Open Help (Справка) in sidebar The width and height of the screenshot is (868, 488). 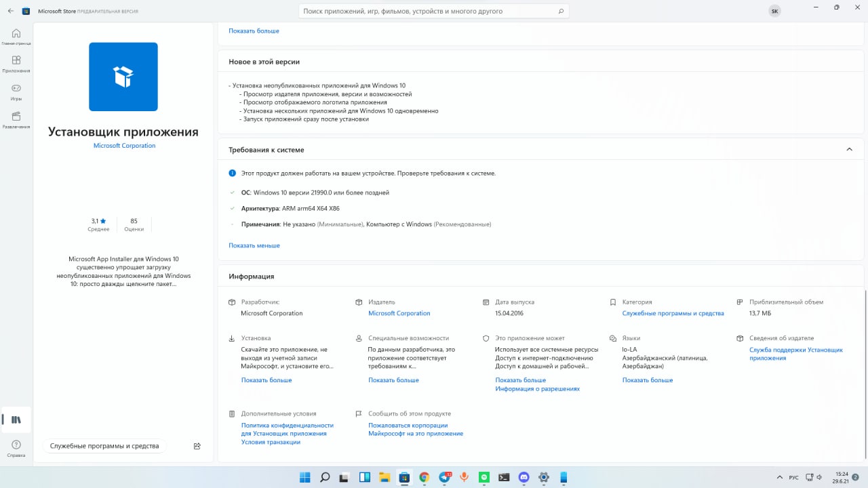pyautogui.click(x=16, y=448)
